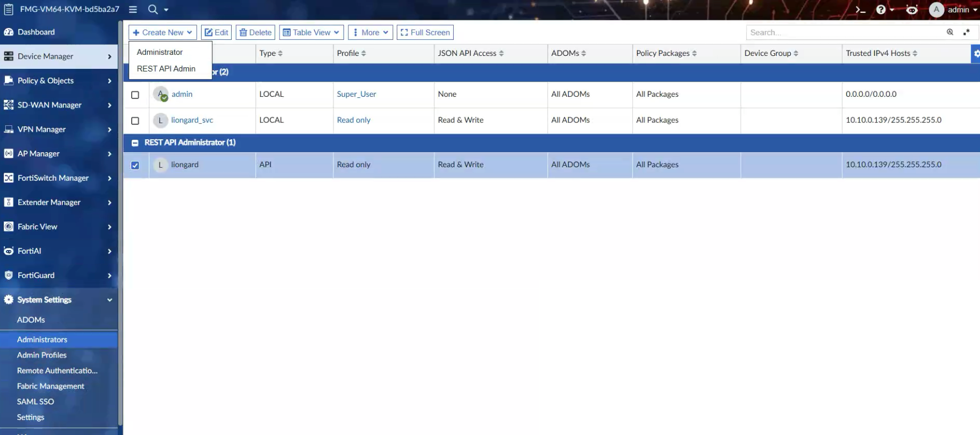The width and height of the screenshot is (980, 435).
Task: Open Read only profile link for liongard_svc
Action: [354, 120]
